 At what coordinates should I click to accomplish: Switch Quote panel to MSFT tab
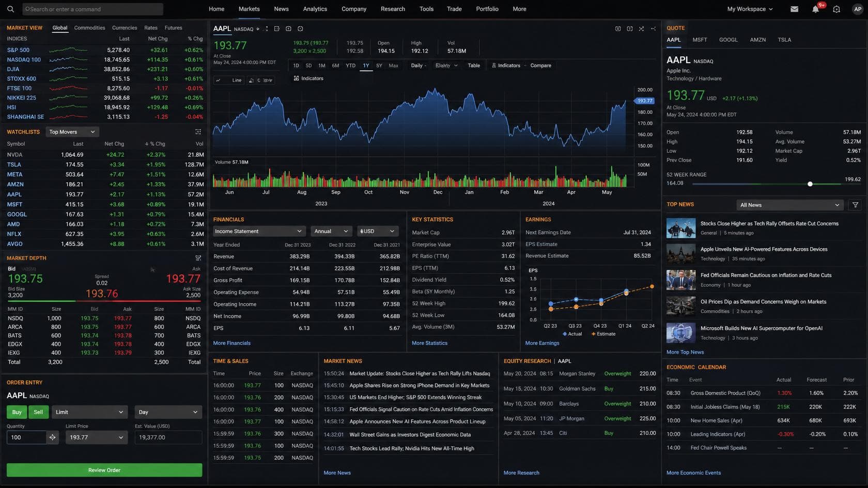click(x=700, y=40)
